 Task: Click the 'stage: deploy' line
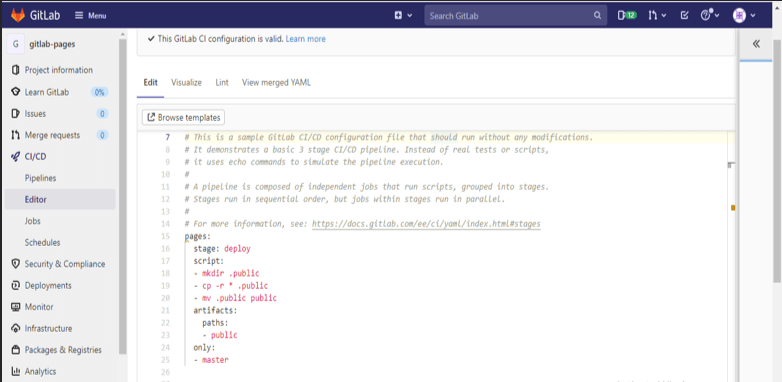(x=222, y=249)
